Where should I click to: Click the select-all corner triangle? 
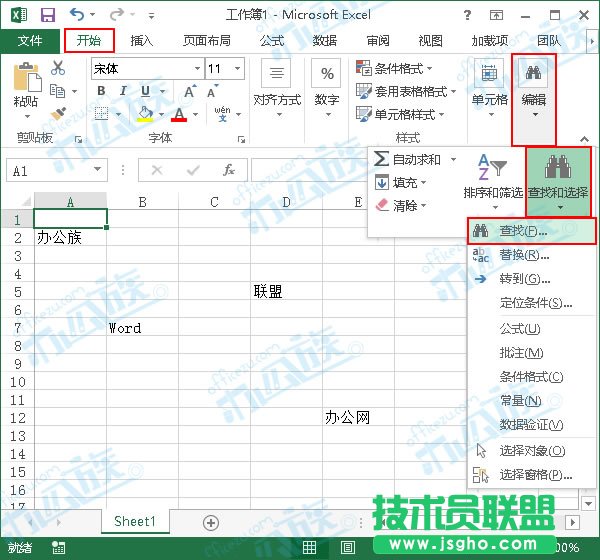click(25, 201)
